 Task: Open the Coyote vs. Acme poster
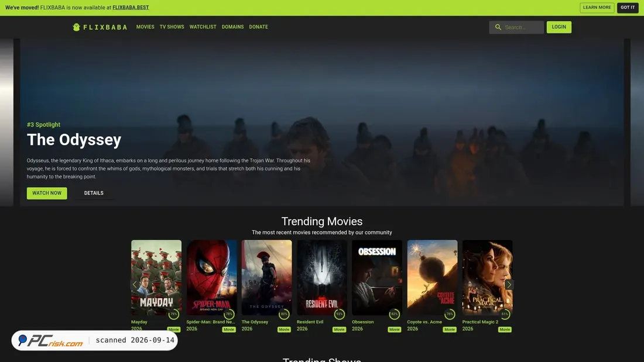432,277
